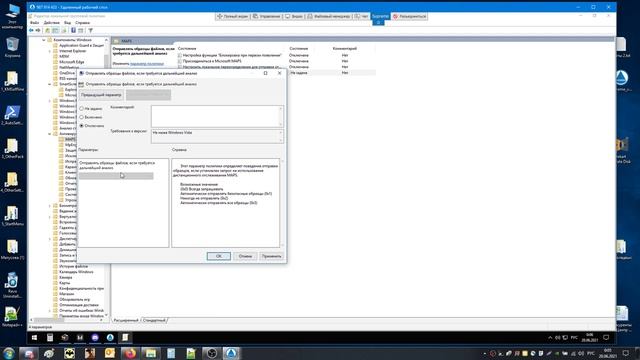Click the Filter funnel icon in the toolbar

[x=90, y=30]
